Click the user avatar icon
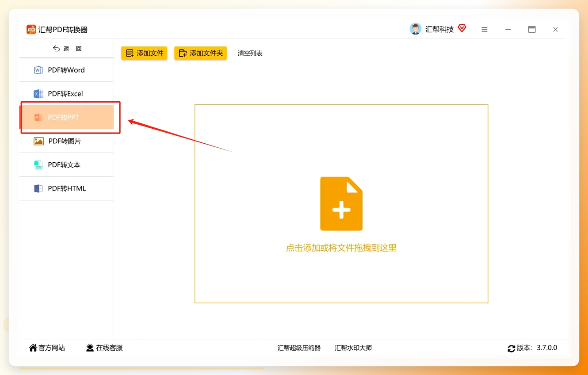The height and width of the screenshot is (375, 588). 416,29
